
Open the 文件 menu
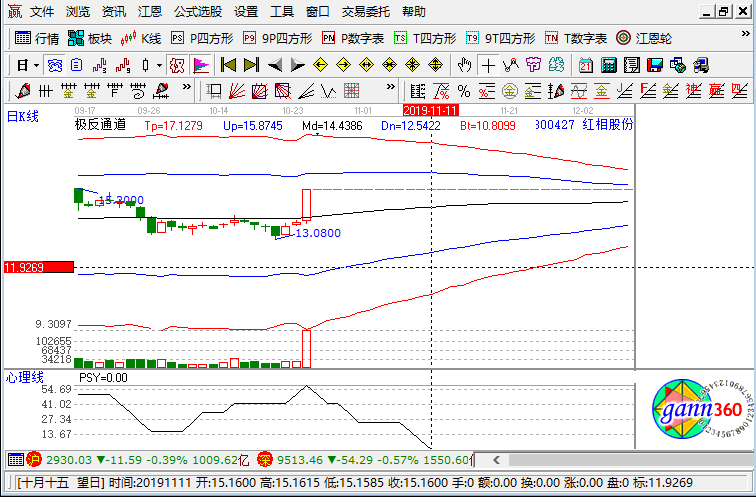[41, 12]
